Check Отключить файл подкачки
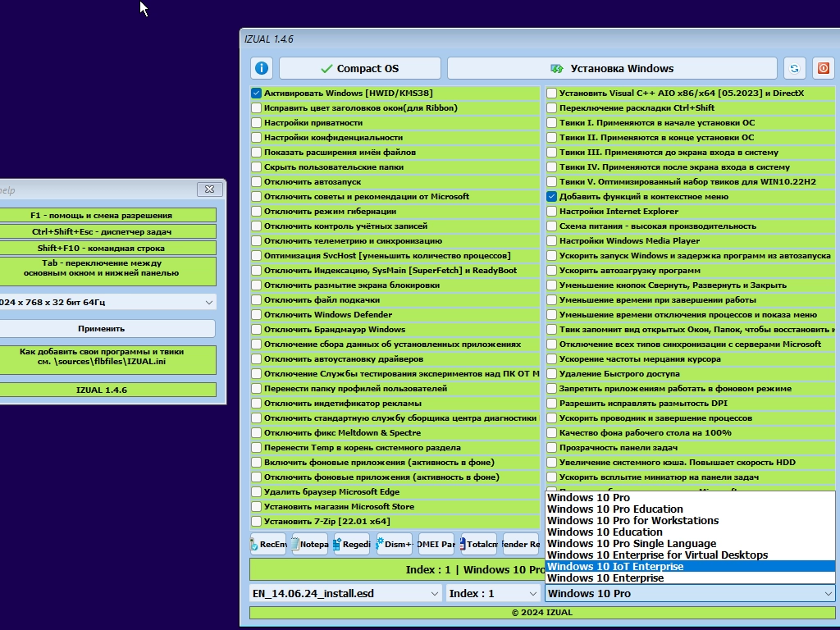 256,299
